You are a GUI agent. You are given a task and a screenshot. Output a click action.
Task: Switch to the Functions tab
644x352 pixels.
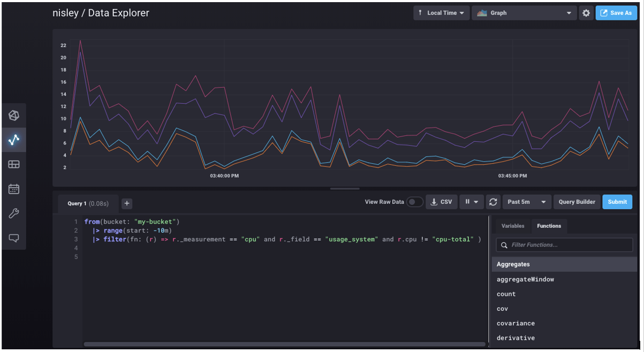(549, 226)
